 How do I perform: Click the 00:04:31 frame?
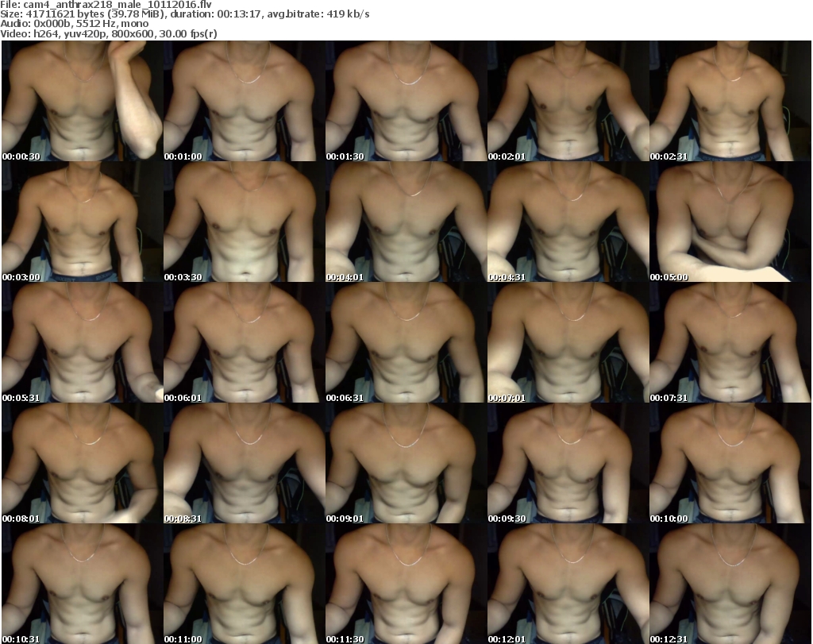pyautogui.click(x=568, y=222)
